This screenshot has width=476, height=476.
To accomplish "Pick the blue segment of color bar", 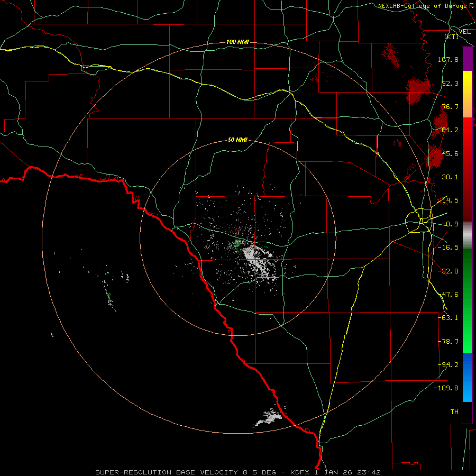I will click(467, 377).
